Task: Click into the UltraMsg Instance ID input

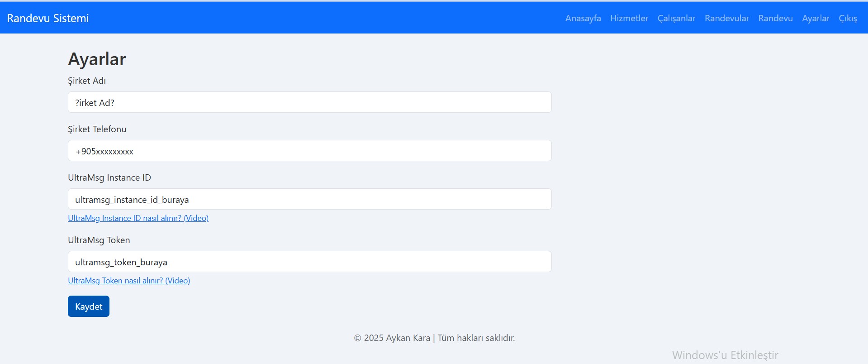Action: click(x=309, y=199)
